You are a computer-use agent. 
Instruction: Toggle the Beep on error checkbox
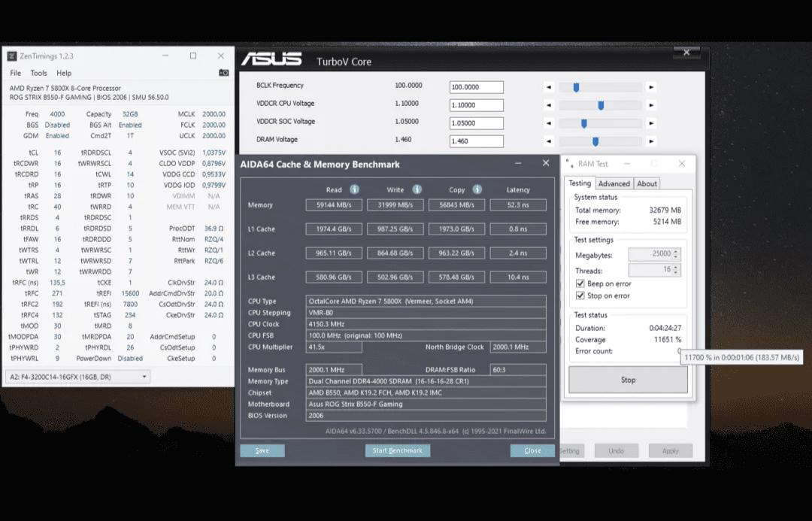coord(580,283)
